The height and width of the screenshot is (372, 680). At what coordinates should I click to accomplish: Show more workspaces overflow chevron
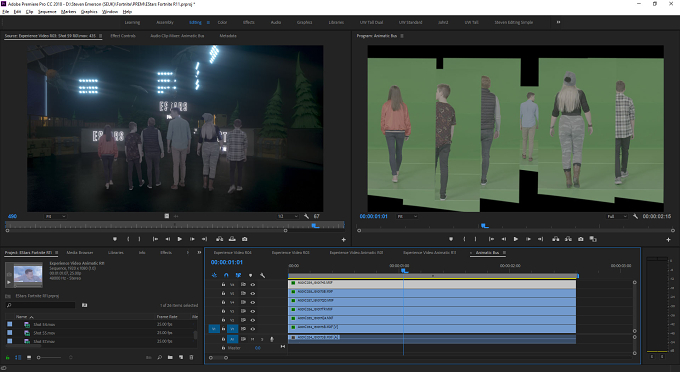point(559,22)
